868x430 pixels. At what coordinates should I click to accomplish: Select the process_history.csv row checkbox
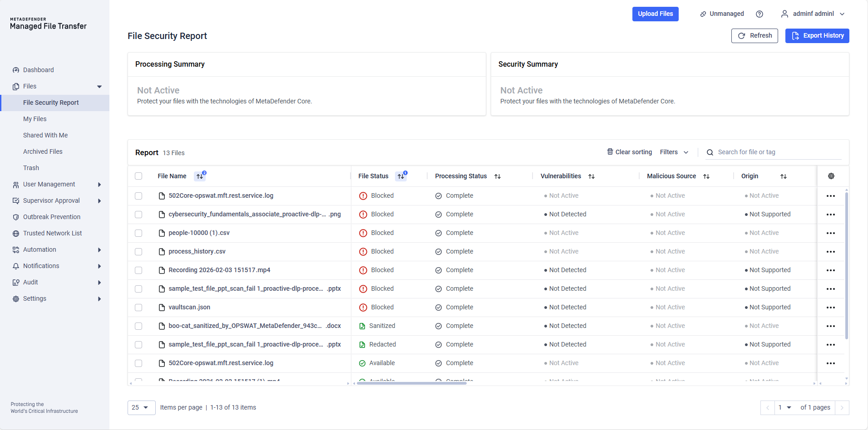(138, 252)
